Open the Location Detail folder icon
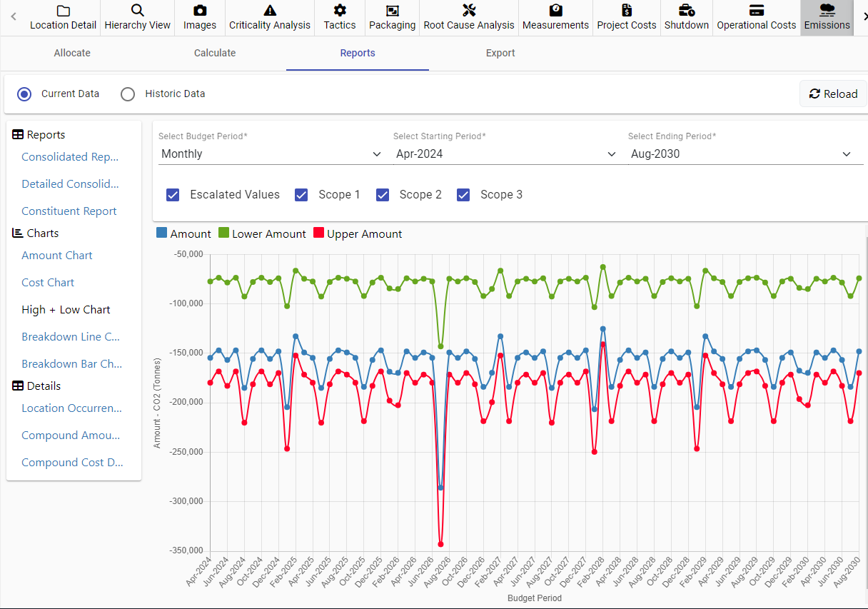 pos(64,10)
